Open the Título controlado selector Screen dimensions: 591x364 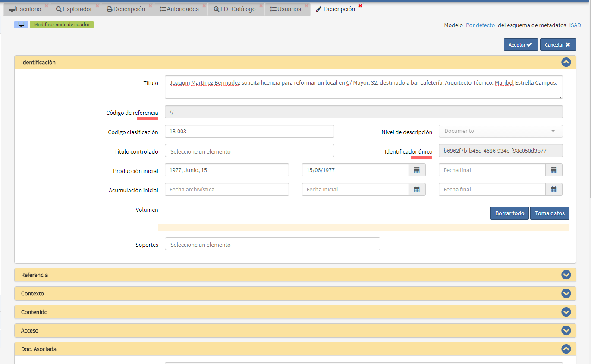[x=249, y=151]
